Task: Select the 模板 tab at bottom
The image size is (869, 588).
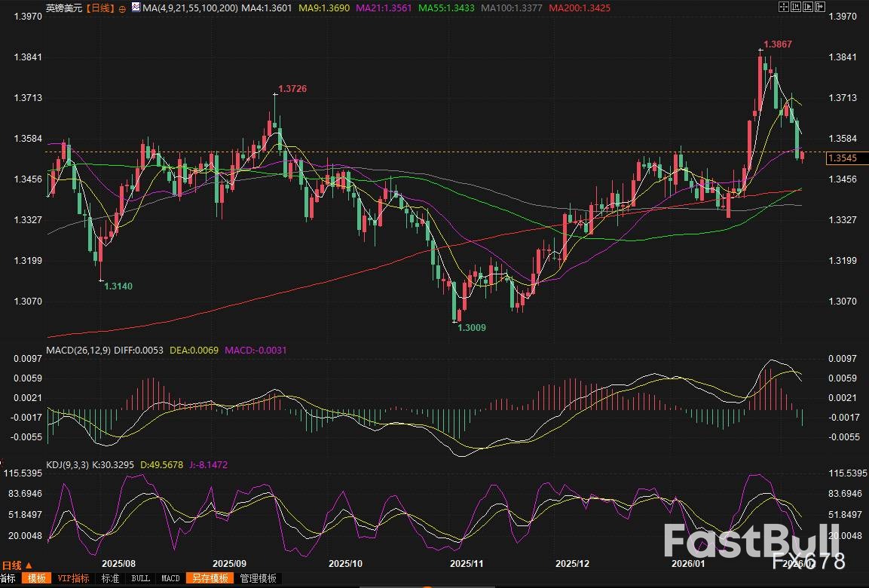Action: pos(35,578)
